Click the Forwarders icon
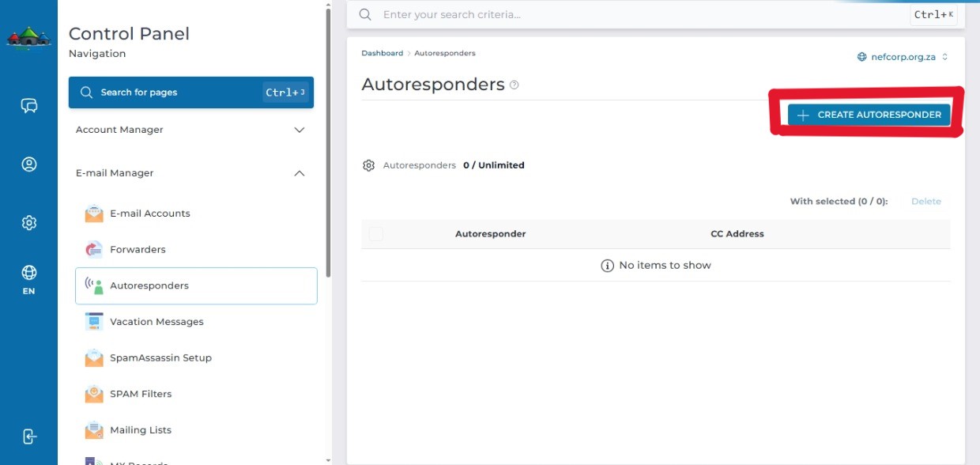Screen dimensions: 980x465 (94, 249)
